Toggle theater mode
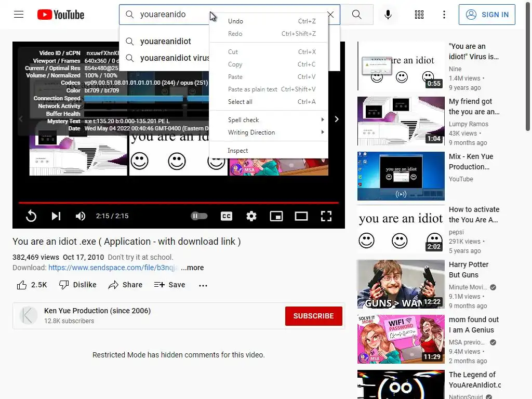Image resolution: width=532 pixels, height=399 pixels. (301, 216)
